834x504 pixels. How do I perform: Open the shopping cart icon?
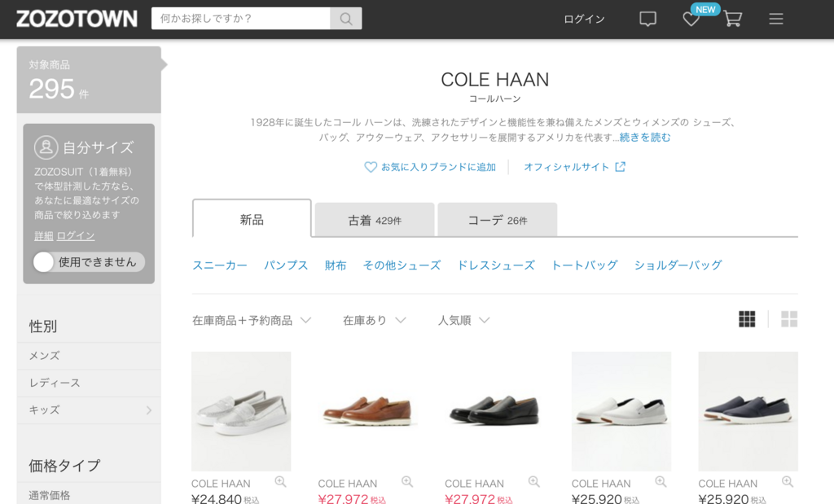point(733,20)
